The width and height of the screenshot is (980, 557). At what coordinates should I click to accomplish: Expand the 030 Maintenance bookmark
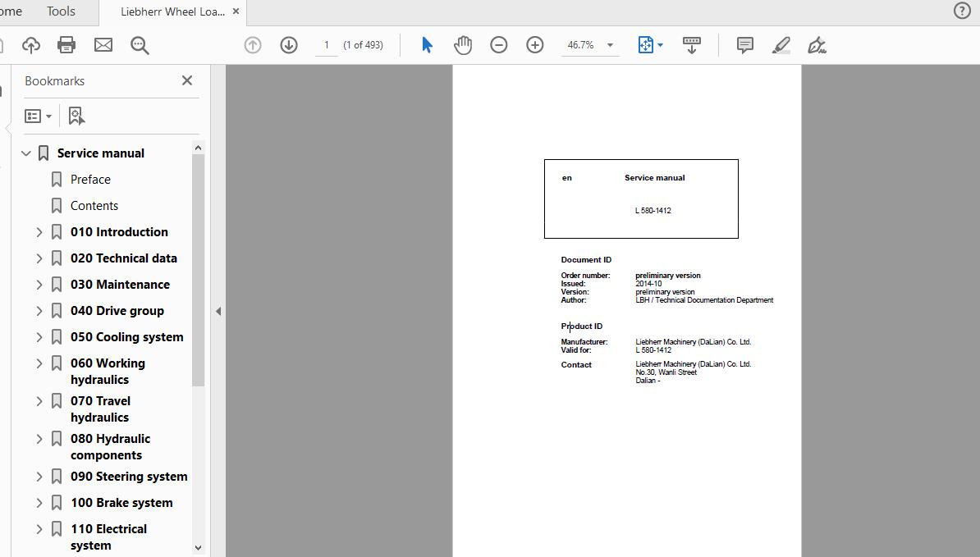click(x=39, y=285)
